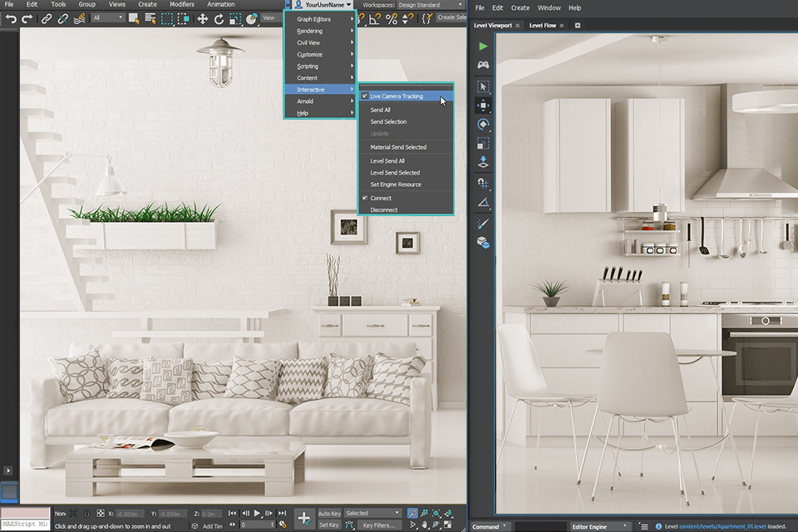
Task: Open the Window menu in the engine editor
Action: point(549,7)
